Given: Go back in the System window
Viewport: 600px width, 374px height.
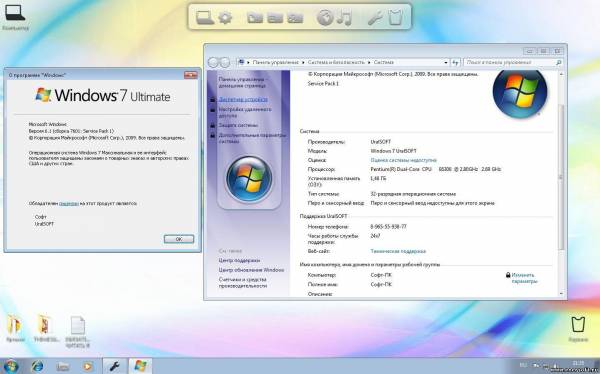Looking at the screenshot, I should [214, 62].
